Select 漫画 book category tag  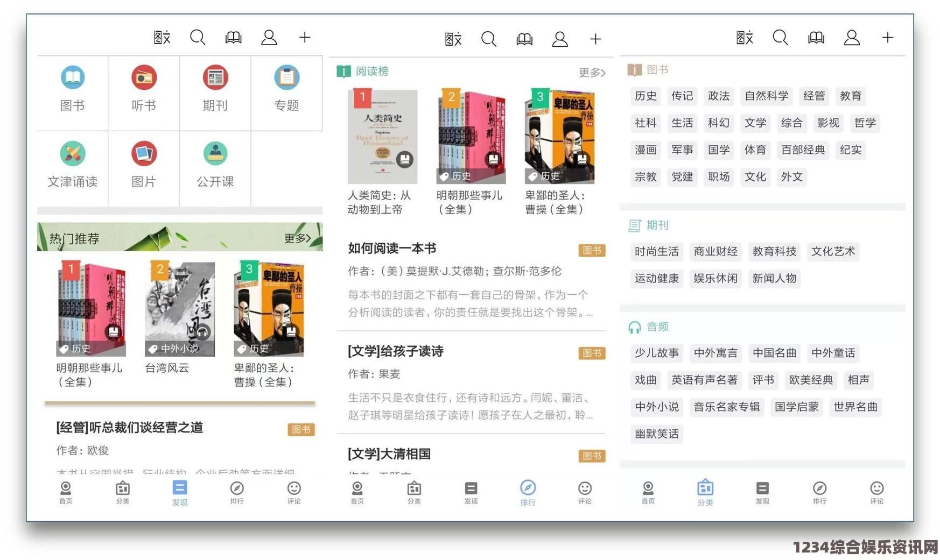pos(646,150)
